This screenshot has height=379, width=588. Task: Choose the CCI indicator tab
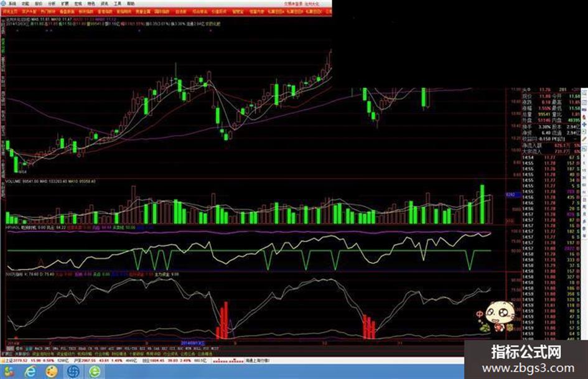[x=171, y=349]
